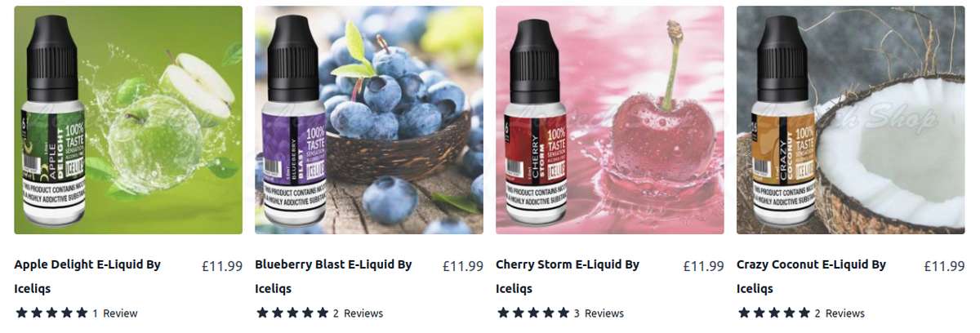
Task: Click the Crazy Coconut E-Liquid By Iceliqs title
Action: pos(811,277)
